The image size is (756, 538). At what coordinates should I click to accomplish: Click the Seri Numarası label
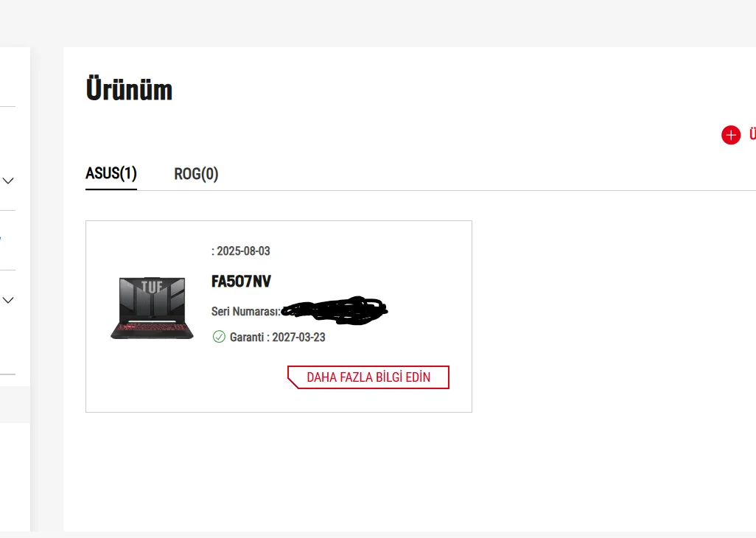[x=245, y=312]
